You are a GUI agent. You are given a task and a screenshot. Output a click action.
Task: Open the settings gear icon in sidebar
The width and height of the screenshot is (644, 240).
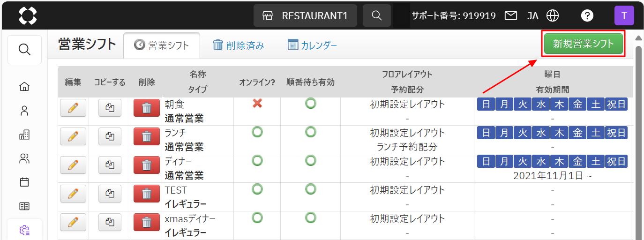point(24,230)
